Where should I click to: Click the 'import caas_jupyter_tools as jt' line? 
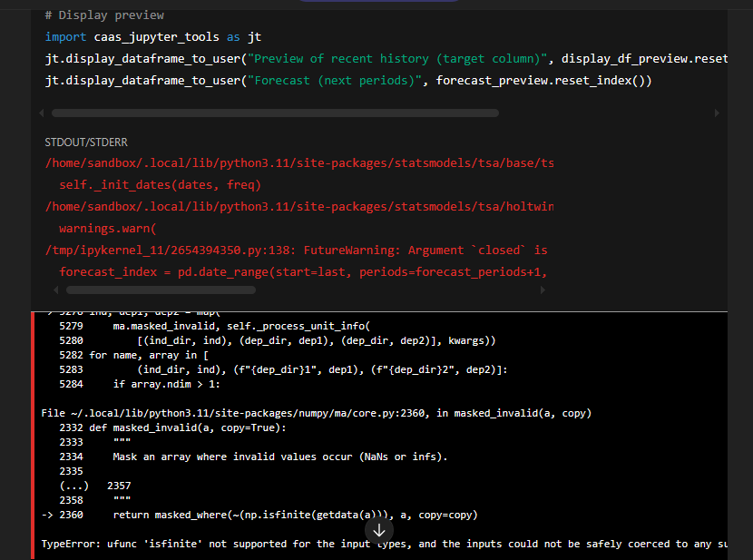152,37
